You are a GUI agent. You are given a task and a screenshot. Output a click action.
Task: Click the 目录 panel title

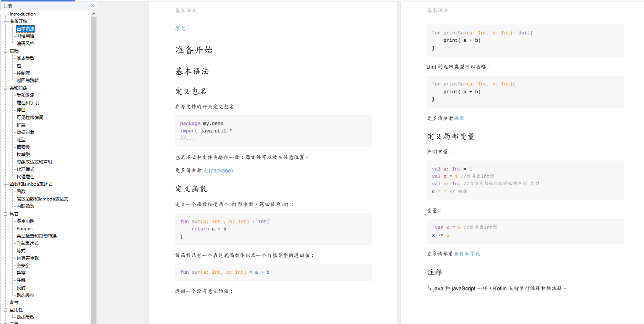pyautogui.click(x=8, y=6)
